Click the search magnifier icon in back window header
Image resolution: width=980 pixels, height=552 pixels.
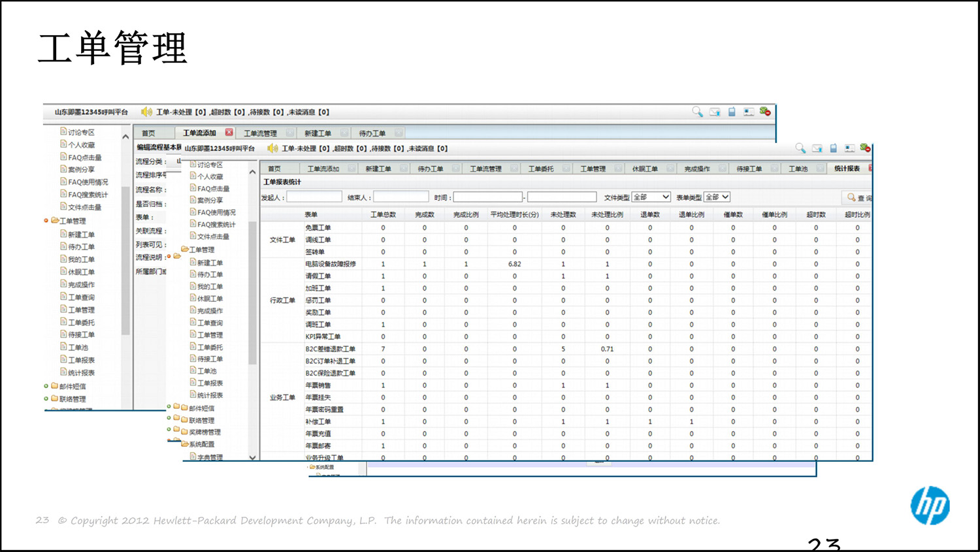[697, 112]
